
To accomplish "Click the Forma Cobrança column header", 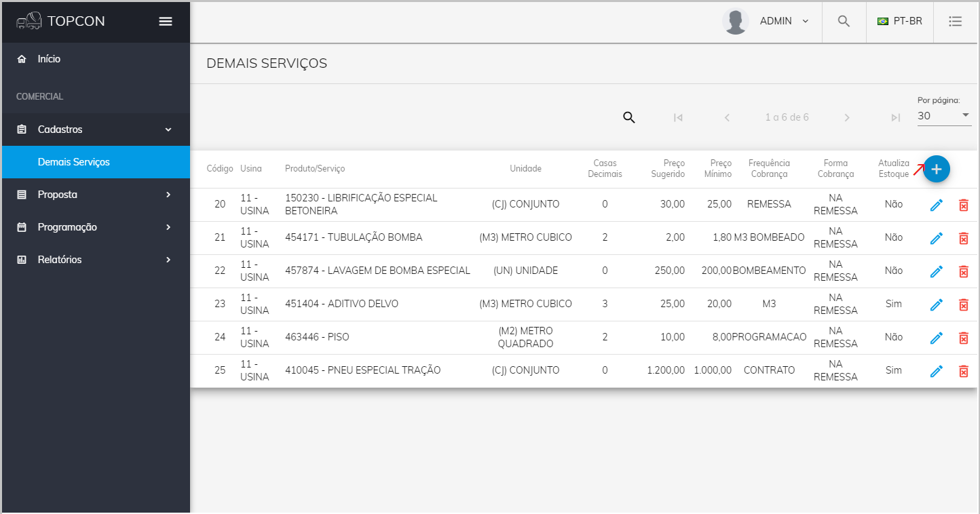I will click(x=835, y=169).
